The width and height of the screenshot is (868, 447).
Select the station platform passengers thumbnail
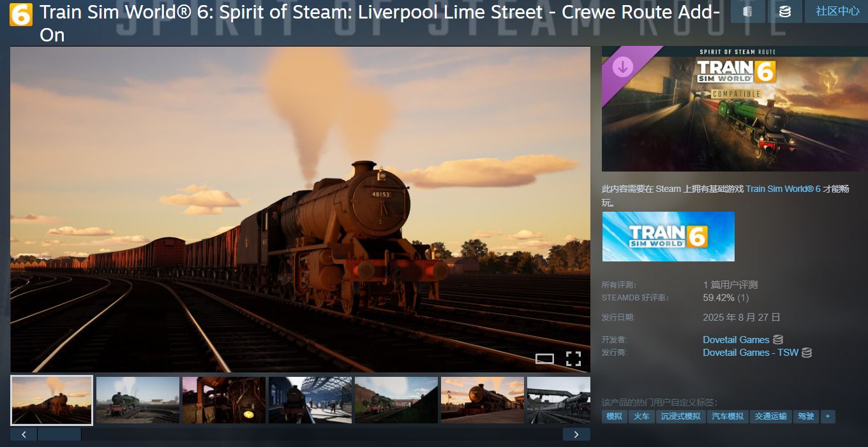pos(310,400)
